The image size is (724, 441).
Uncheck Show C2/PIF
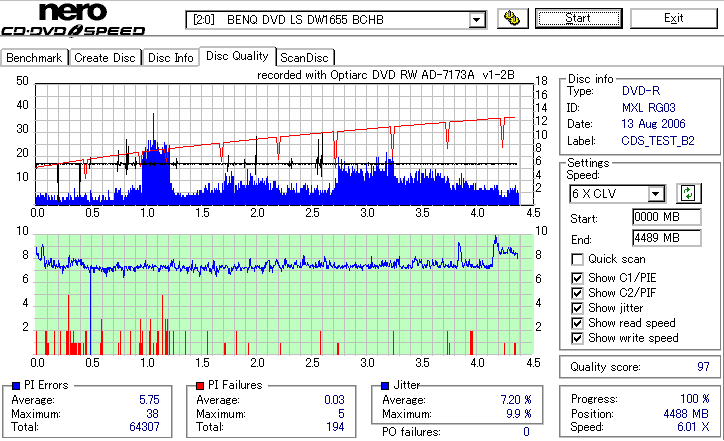pos(577,293)
